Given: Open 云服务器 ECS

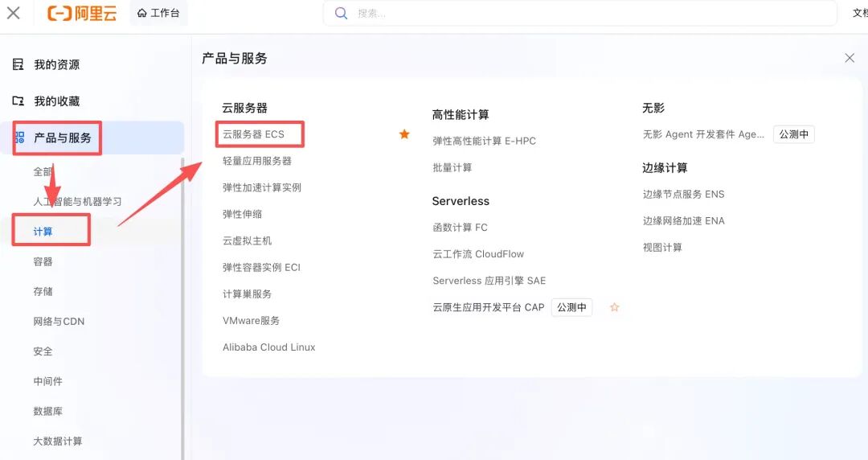Looking at the screenshot, I should [x=253, y=134].
